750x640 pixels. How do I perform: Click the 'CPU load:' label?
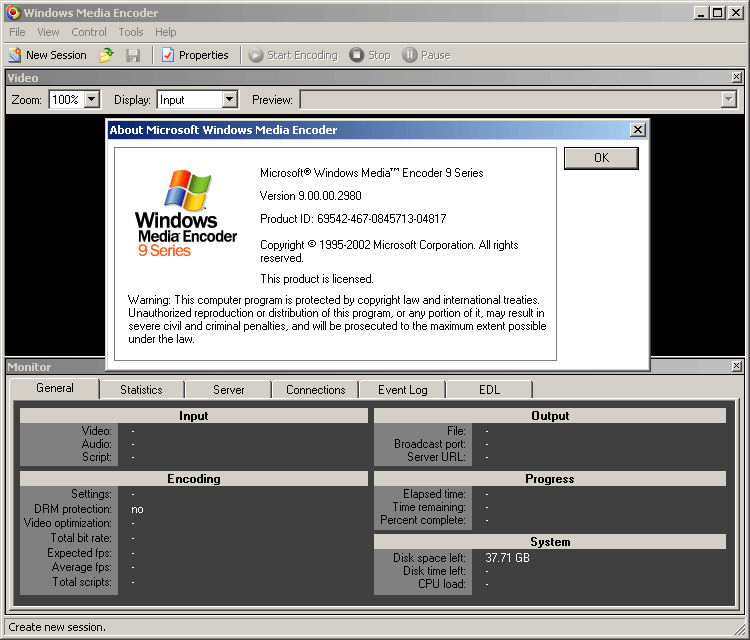click(x=441, y=584)
